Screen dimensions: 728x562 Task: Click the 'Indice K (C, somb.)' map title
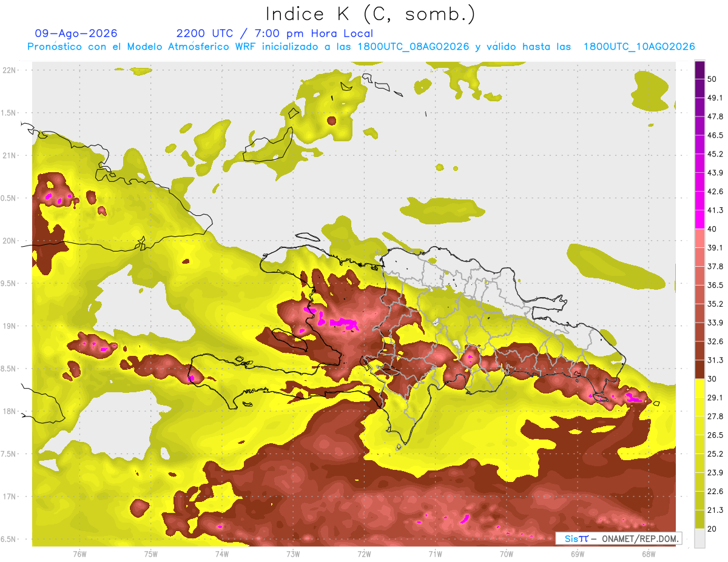tap(371, 15)
